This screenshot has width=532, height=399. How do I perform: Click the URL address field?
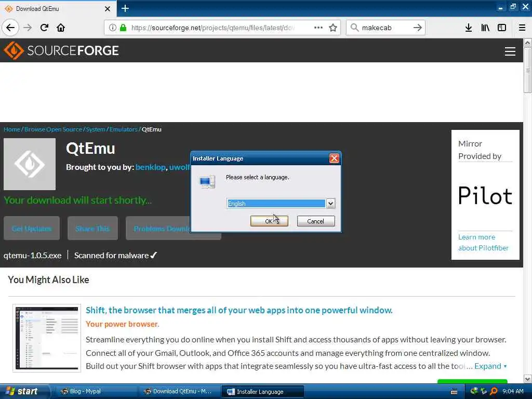point(214,28)
